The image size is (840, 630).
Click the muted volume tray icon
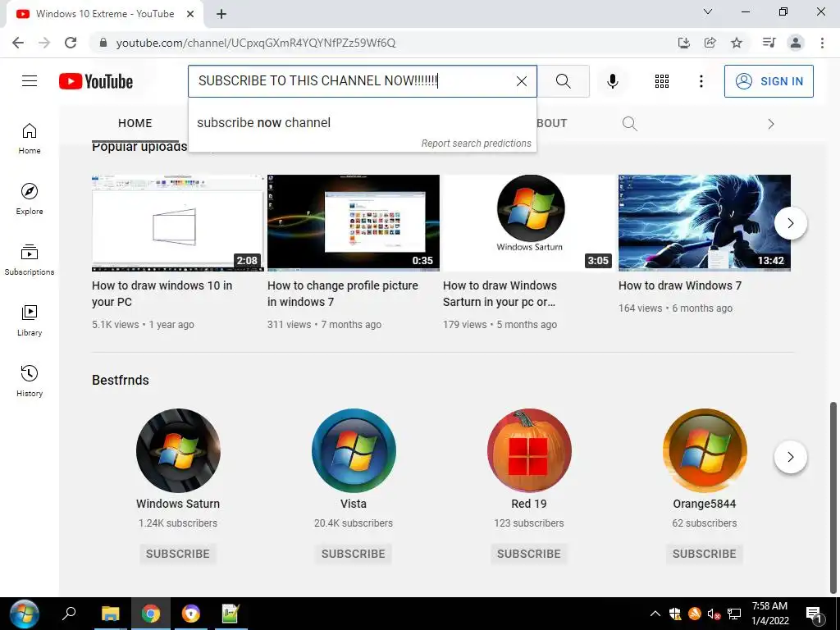[713, 614]
